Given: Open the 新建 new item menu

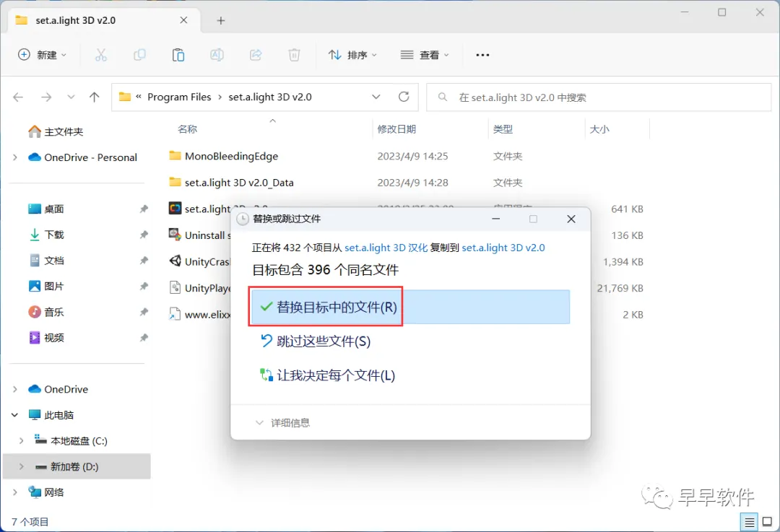Looking at the screenshot, I should (x=42, y=55).
